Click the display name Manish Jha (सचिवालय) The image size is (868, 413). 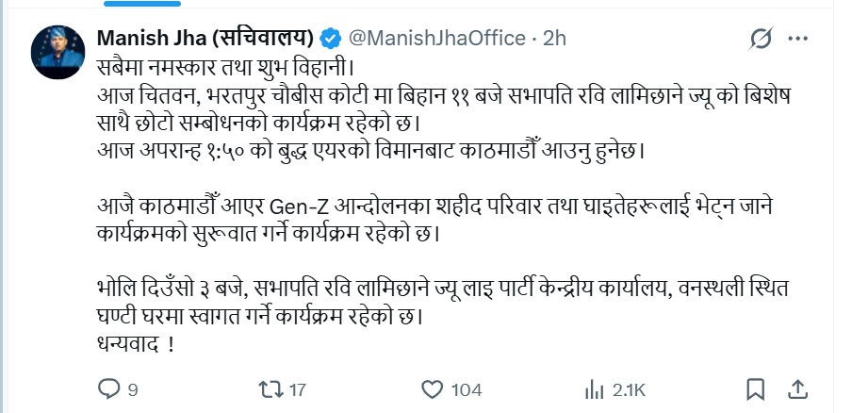205,39
